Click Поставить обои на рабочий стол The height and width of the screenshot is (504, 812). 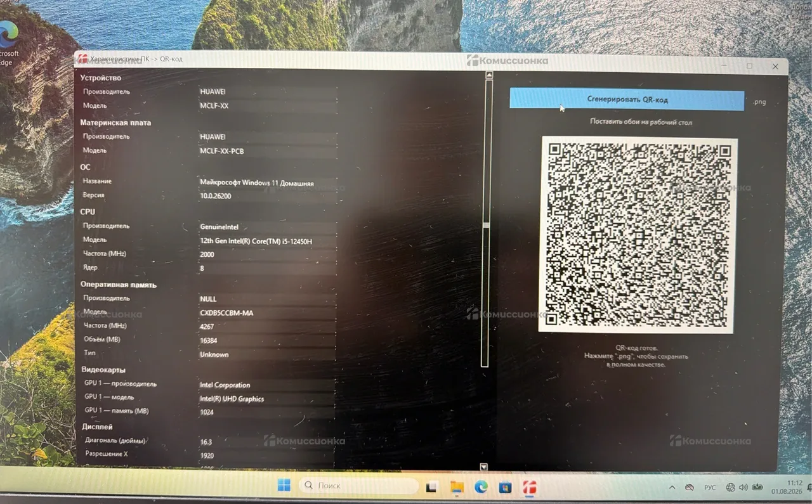(x=641, y=122)
